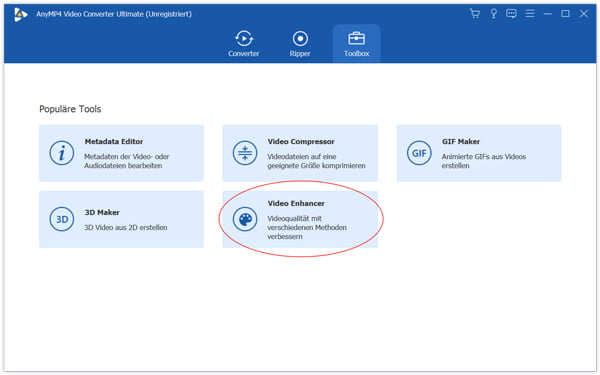Click the Video Enhancer palette icon
The image size is (600, 375).
pyautogui.click(x=245, y=219)
